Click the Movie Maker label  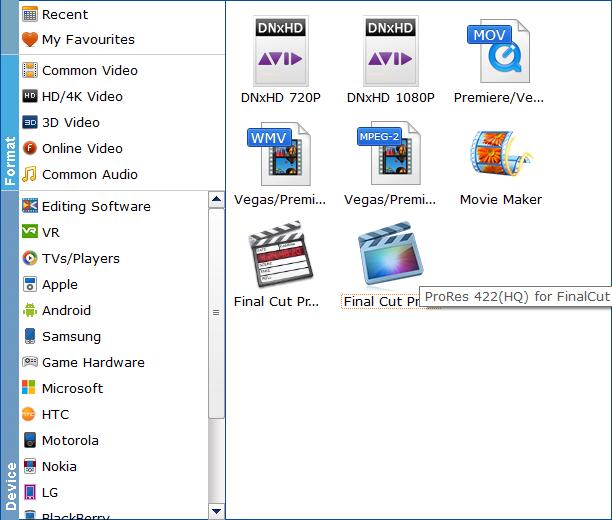click(x=501, y=200)
